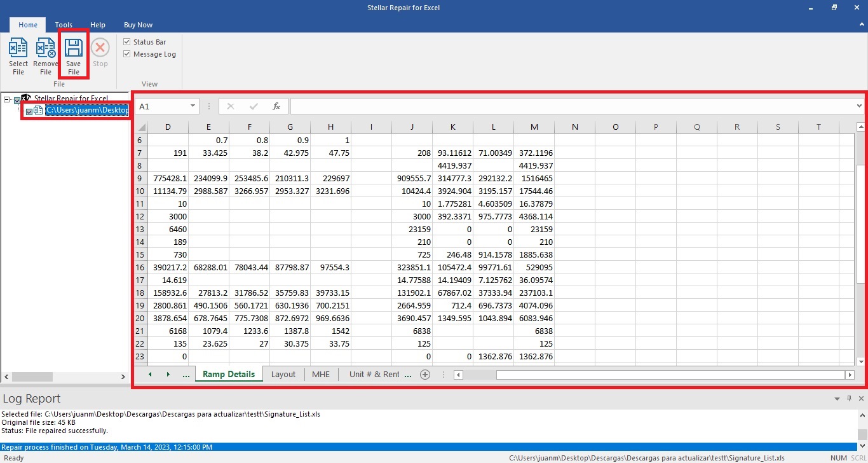Pin the Log Report panel
Viewport: 868px width, 463px height.
[849, 399]
